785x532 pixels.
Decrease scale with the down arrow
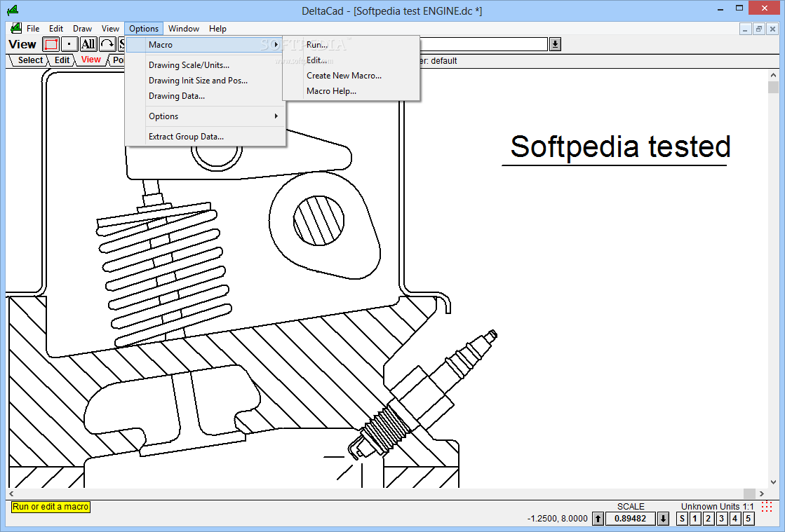(663, 519)
